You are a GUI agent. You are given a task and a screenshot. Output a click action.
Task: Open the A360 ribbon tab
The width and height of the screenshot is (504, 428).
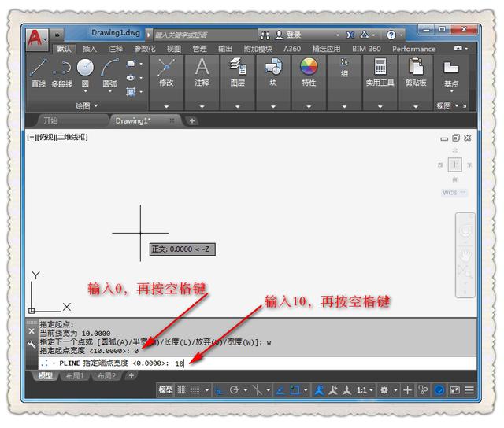(292, 49)
